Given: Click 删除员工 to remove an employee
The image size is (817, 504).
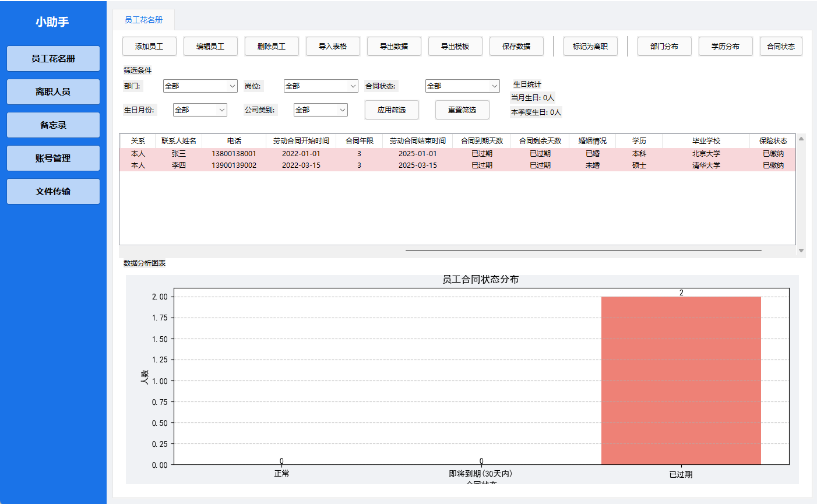Looking at the screenshot, I should pyautogui.click(x=272, y=46).
